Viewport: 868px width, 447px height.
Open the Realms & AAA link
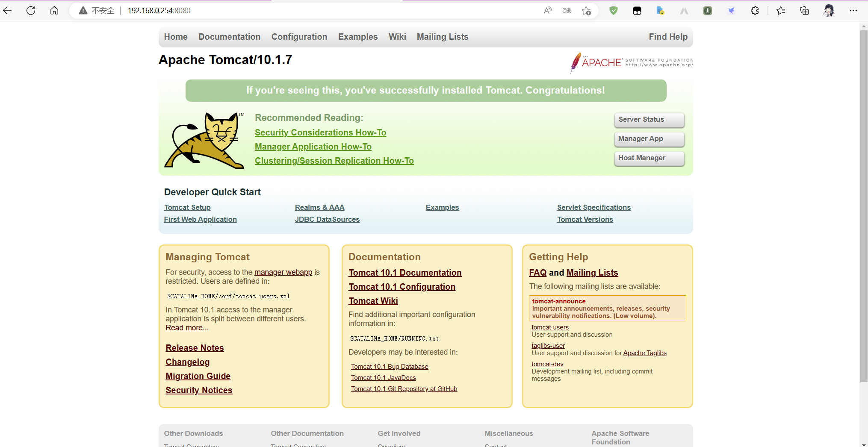point(319,207)
